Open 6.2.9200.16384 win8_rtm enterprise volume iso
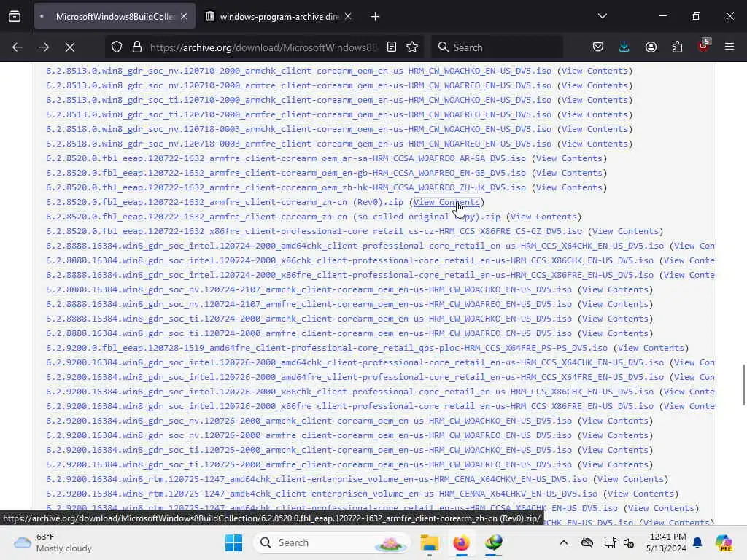This screenshot has width=747, height=560. click(x=317, y=479)
